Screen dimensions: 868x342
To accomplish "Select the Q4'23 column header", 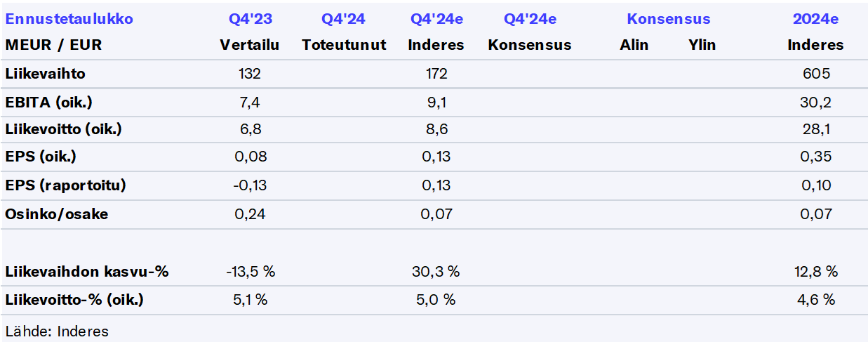I will tap(249, 19).
